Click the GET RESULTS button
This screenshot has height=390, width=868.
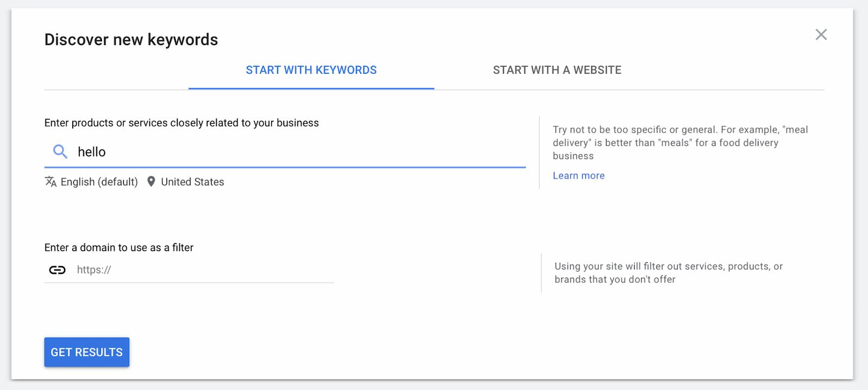(x=86, y=352)
